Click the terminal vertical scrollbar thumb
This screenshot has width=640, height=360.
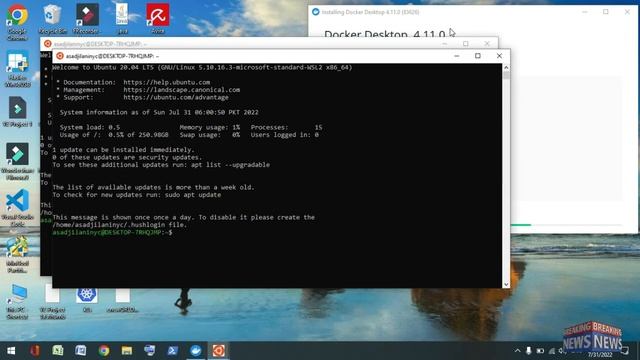pyautogui.click(x=506, y=75)
